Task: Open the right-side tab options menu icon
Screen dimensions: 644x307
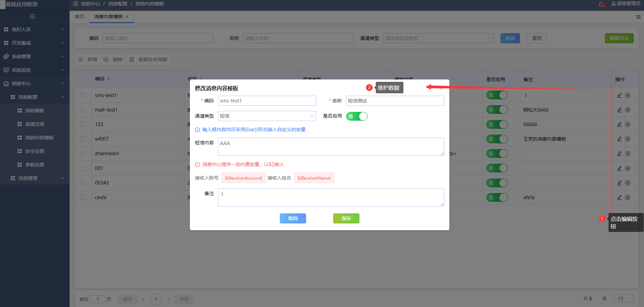Action: 638,17
